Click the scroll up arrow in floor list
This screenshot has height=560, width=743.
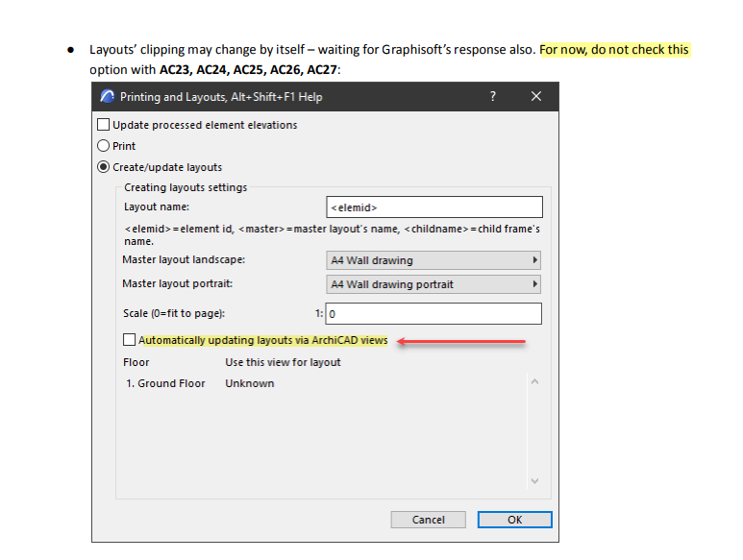tap(535, 382)
